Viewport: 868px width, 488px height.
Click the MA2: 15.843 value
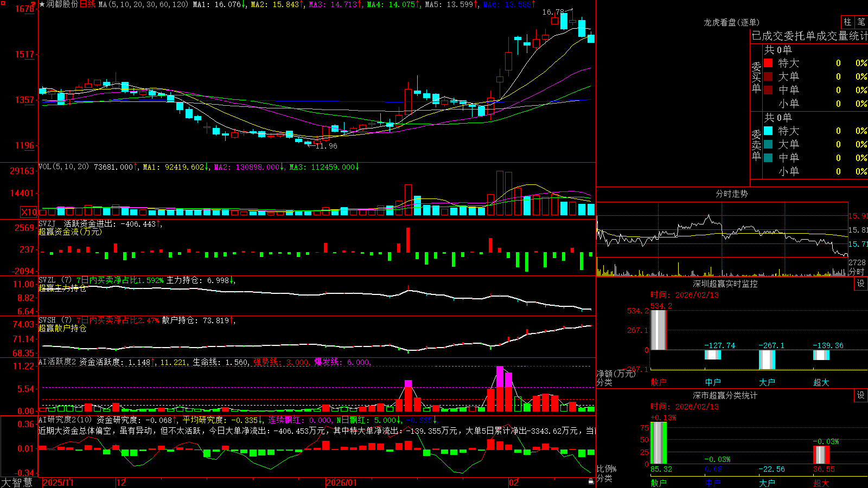click(277, 4)
